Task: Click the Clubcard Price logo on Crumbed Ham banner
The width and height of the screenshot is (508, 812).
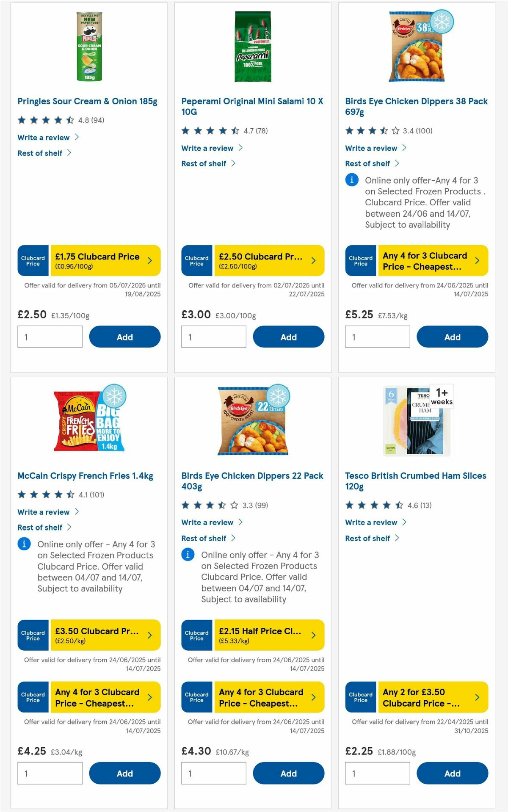Action: [x=360, y=697]
